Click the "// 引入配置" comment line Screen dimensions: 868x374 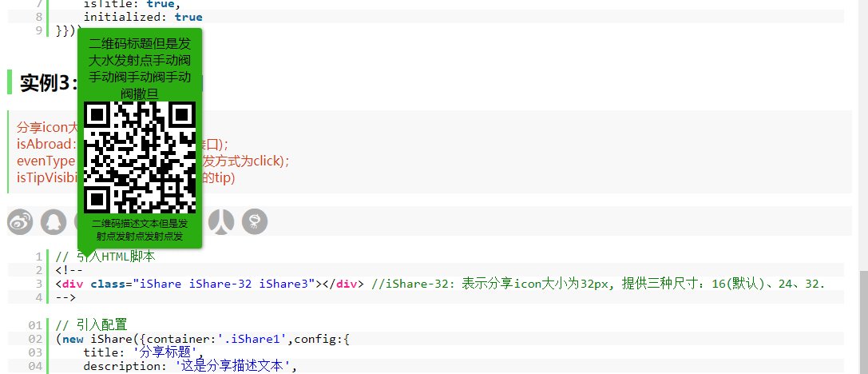[91, 324]
